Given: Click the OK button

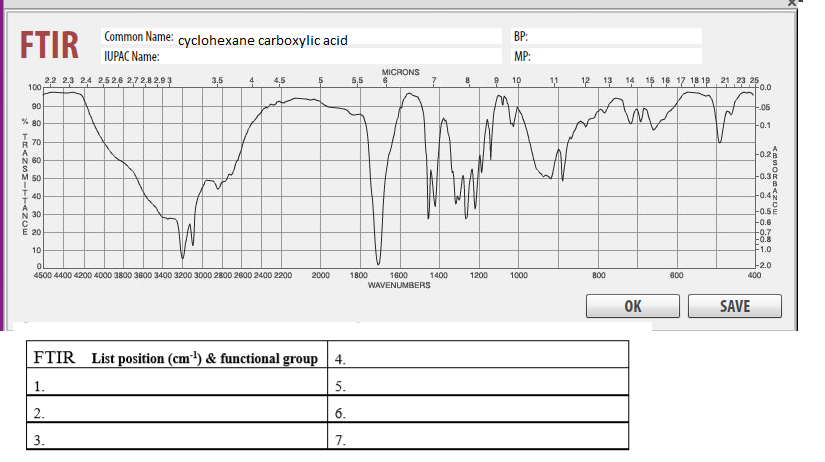Looking at the screenshot, I should click(632, 306).
